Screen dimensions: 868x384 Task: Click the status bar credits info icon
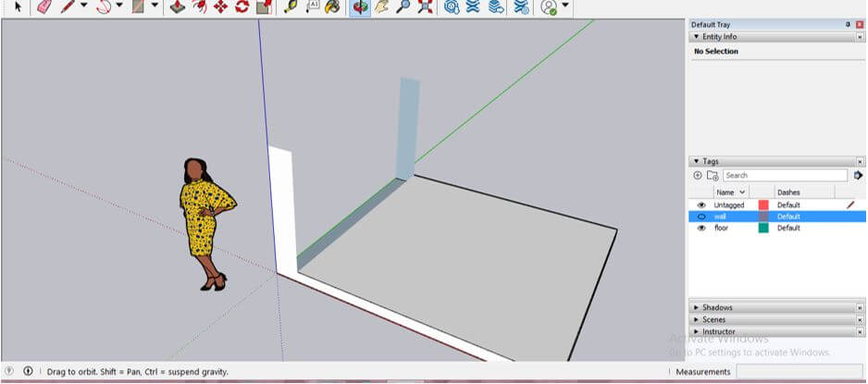pos(28,371)
